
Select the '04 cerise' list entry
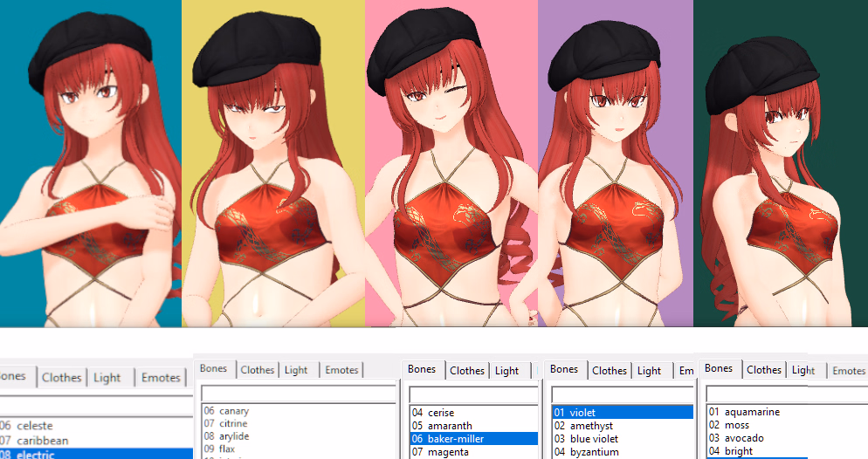pos(474,413)
